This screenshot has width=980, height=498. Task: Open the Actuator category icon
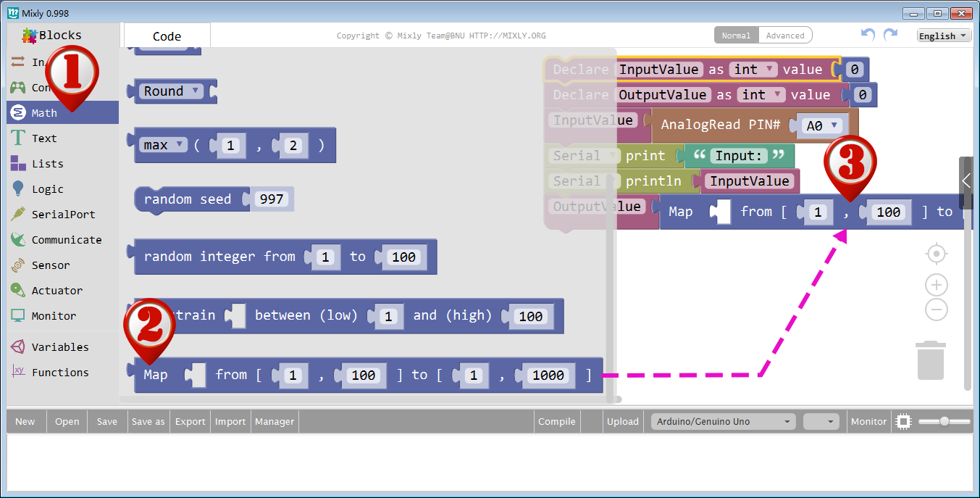pos(19,291)
